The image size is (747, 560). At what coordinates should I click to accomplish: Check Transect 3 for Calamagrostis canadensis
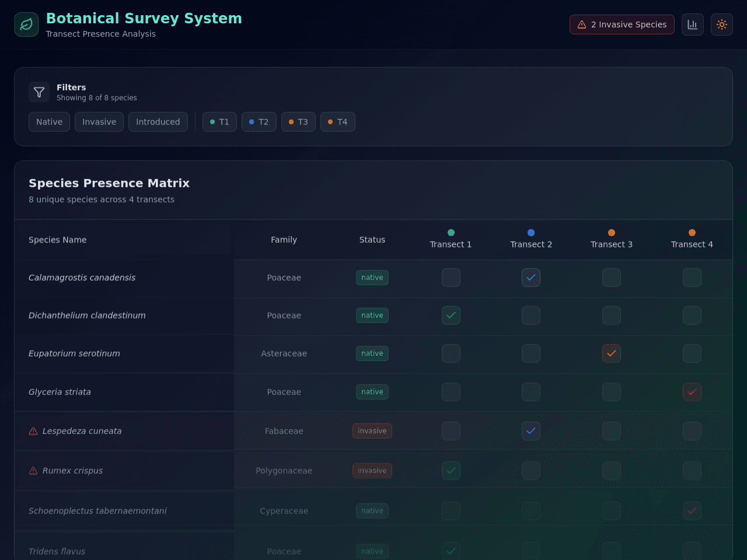(x=612, y=278)
